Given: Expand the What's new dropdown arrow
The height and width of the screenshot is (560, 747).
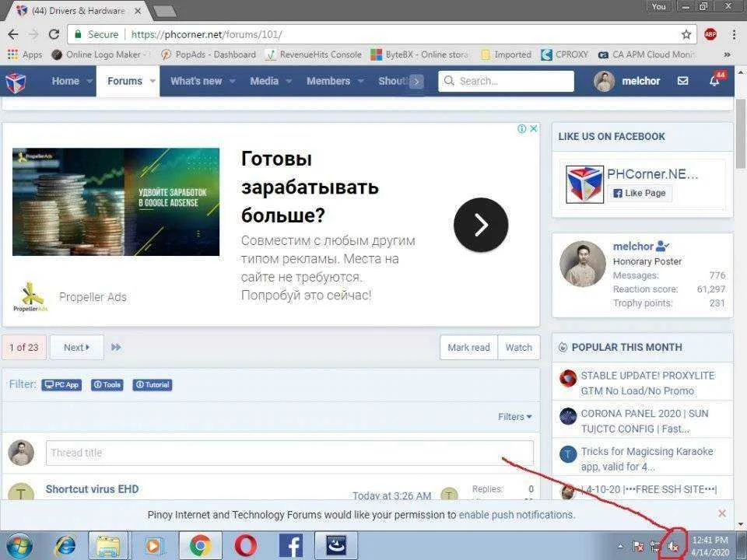Looking at the screenshot, I should [x=233, y=82].
